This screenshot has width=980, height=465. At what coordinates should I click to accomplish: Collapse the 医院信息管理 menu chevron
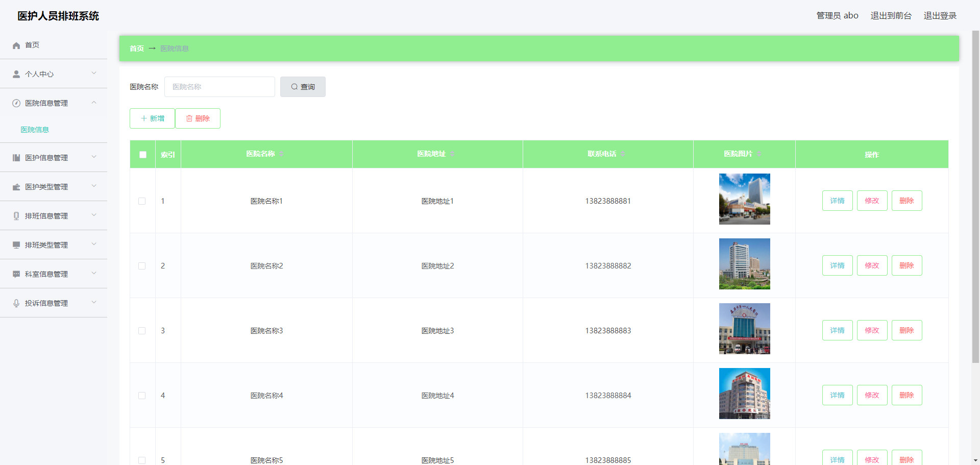pos(94,103)
